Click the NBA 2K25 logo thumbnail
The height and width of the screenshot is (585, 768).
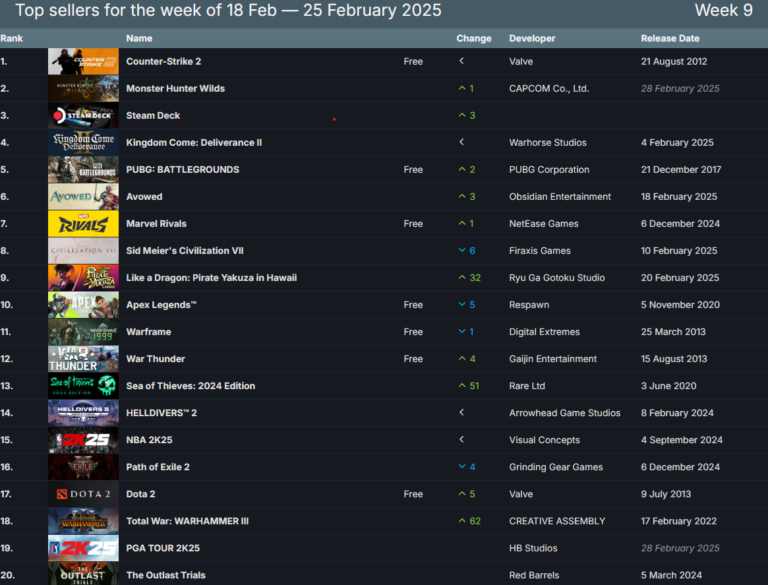click(83, 440)
